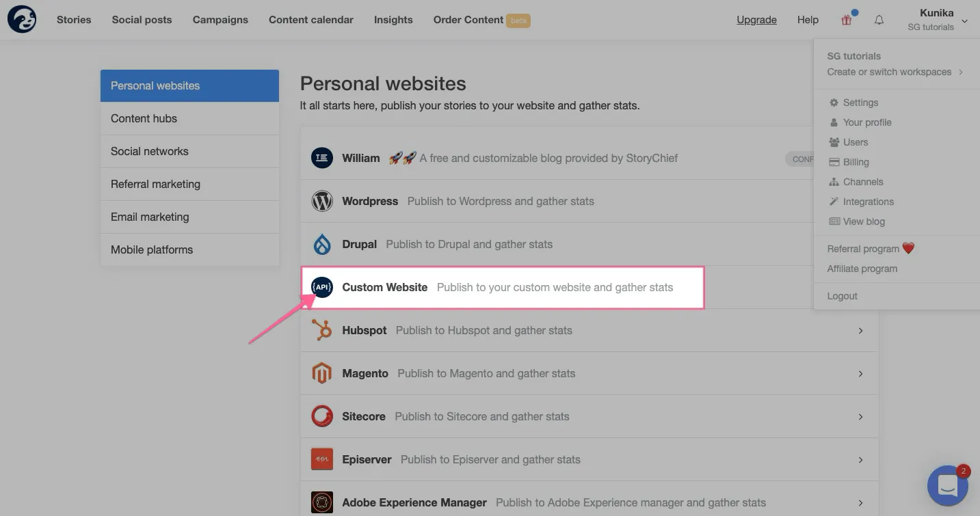Select Social networks in sidebar
This screenshot has height=516, width=980.
[x=189, y=151]
